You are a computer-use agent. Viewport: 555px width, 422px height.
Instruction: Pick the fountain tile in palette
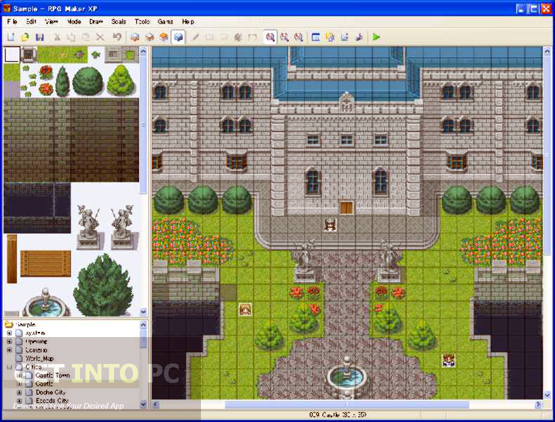pos(45,303)
